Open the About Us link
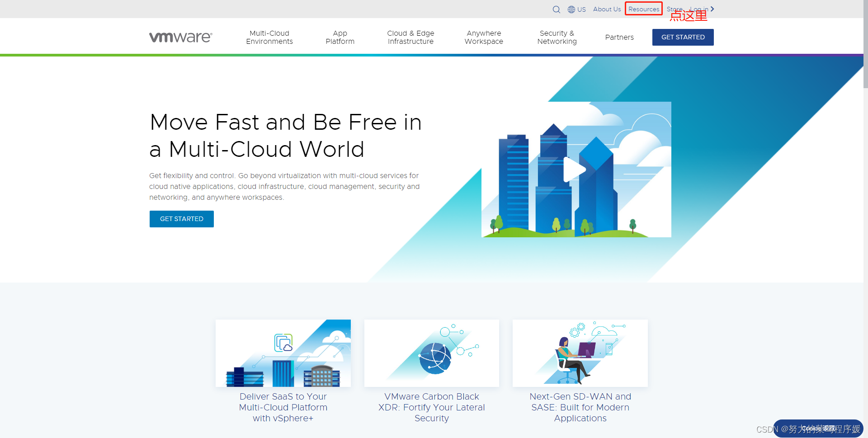Image resolution: width=868 pixels, height=438 pixels. [607, 9]
